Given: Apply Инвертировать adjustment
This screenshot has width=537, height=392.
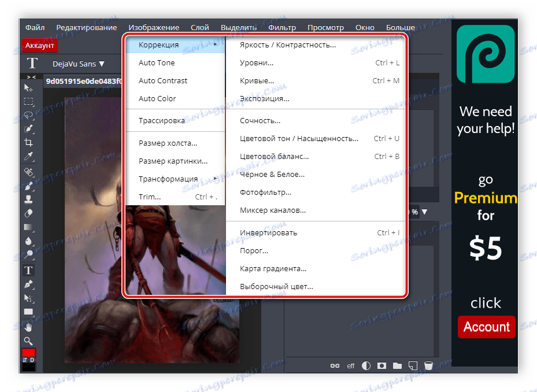Looking at the screenshot, I should point(316,232).
